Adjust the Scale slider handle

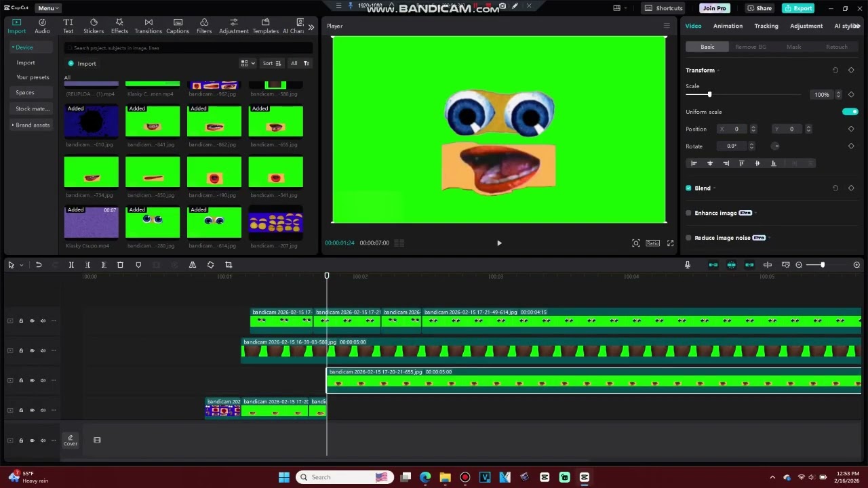coord(709,94)
